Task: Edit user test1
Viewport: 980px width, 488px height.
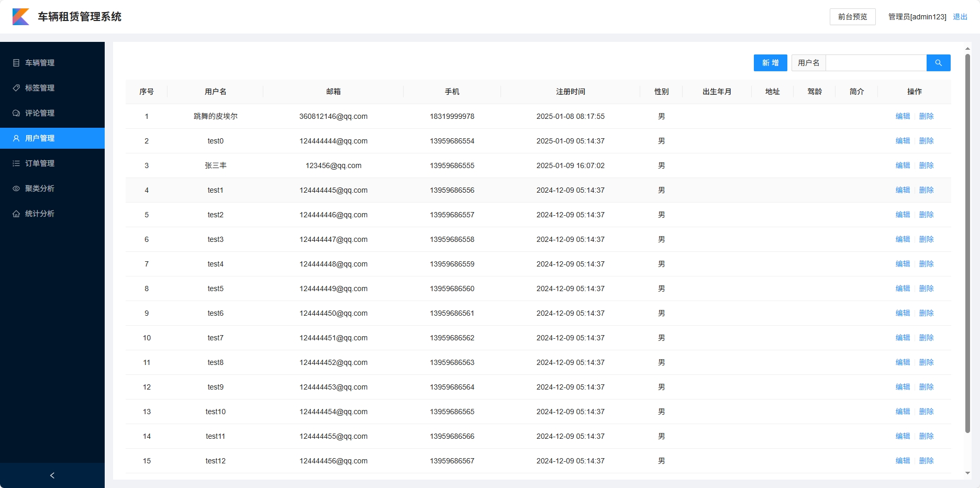Action: pos(903,190)
